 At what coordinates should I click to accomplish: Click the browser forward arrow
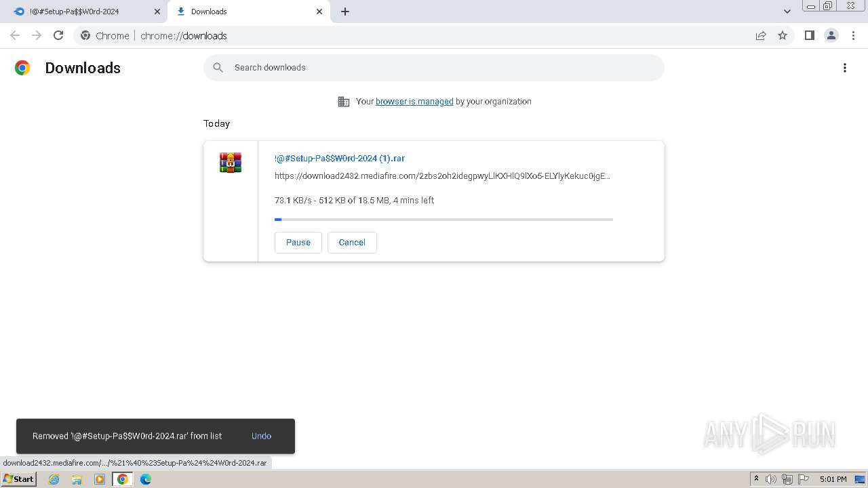coord(37,35)
